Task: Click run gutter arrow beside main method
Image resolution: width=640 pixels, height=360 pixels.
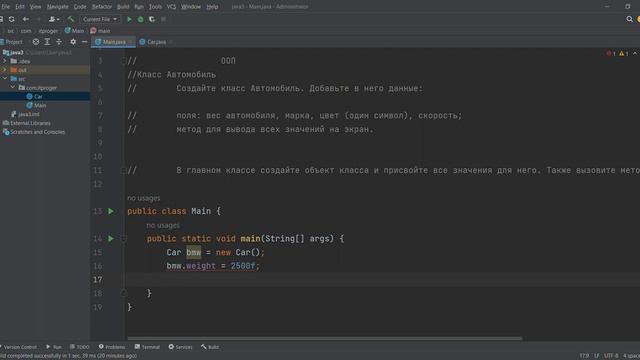Action: [x=111, y=238]
